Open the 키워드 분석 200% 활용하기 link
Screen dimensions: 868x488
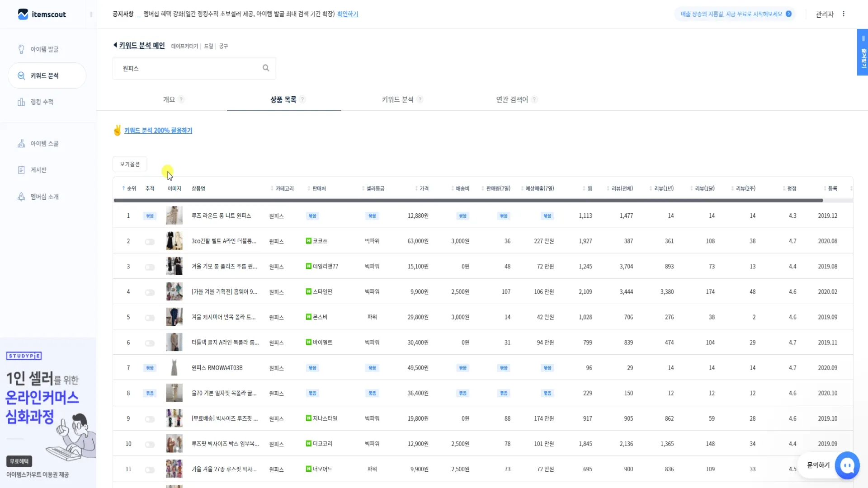(158, 131)
